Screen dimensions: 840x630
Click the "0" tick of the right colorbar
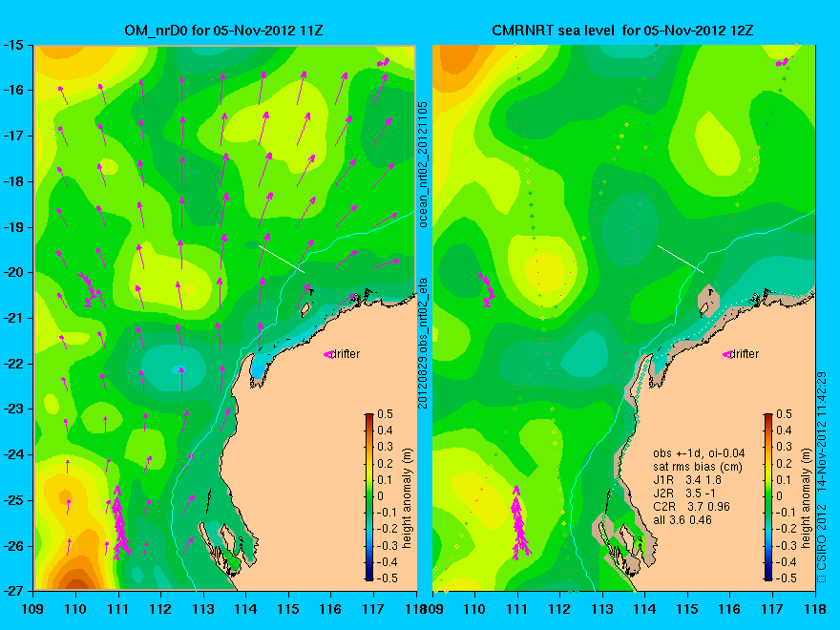tap(780, 496)
